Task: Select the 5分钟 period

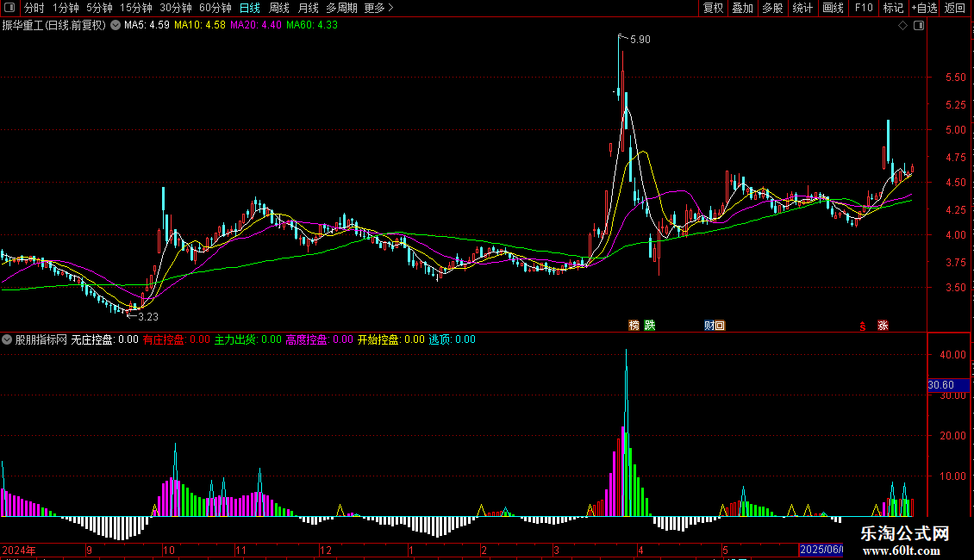Action: [x=99, y=8]
